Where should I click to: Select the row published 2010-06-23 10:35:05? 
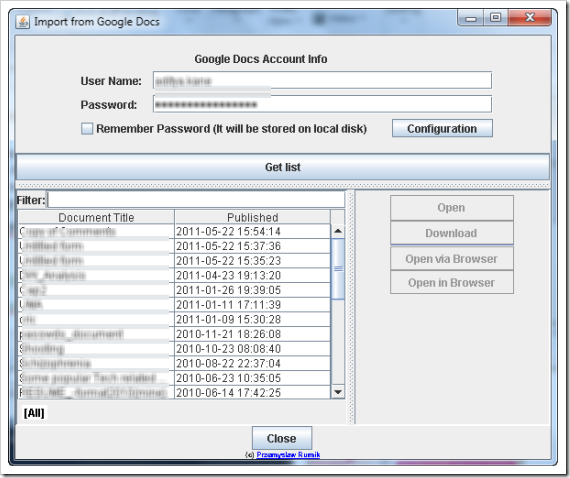coord(174,378)
